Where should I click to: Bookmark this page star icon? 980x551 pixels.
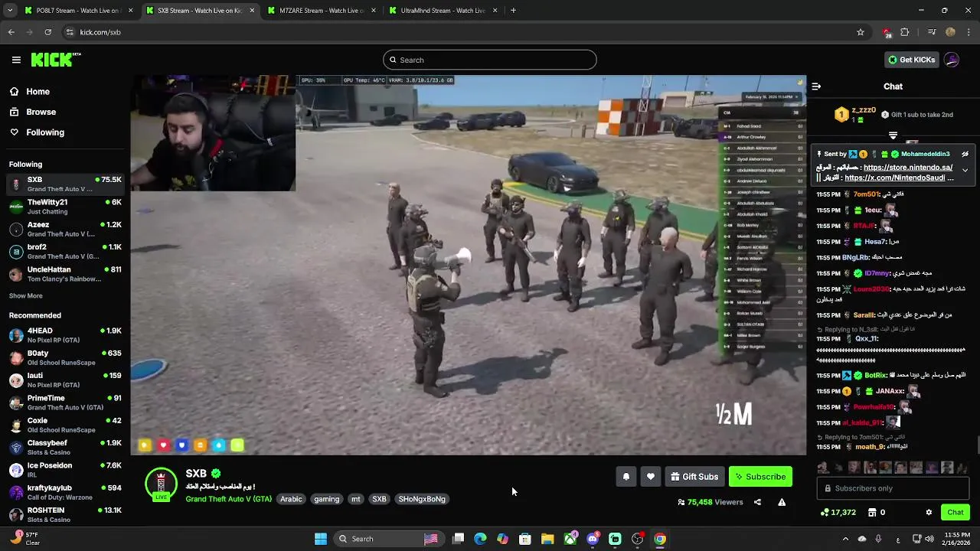[861, 32]
